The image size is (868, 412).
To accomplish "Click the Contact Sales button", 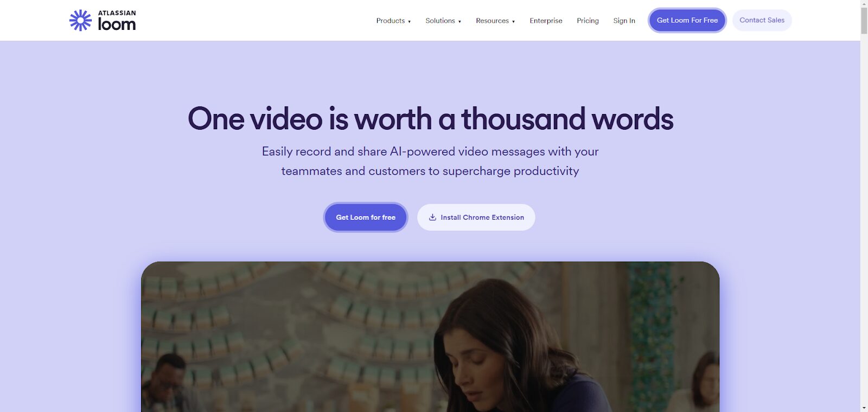I will (762, 20).
